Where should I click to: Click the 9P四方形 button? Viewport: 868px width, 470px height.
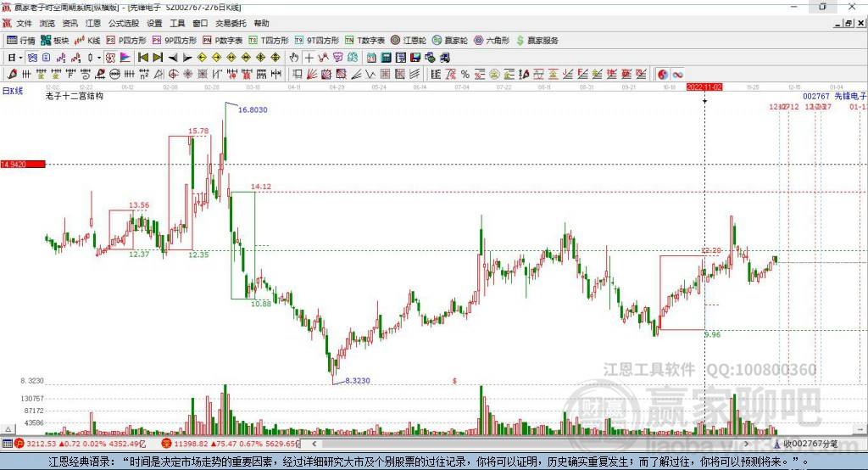tap(175, 41)
